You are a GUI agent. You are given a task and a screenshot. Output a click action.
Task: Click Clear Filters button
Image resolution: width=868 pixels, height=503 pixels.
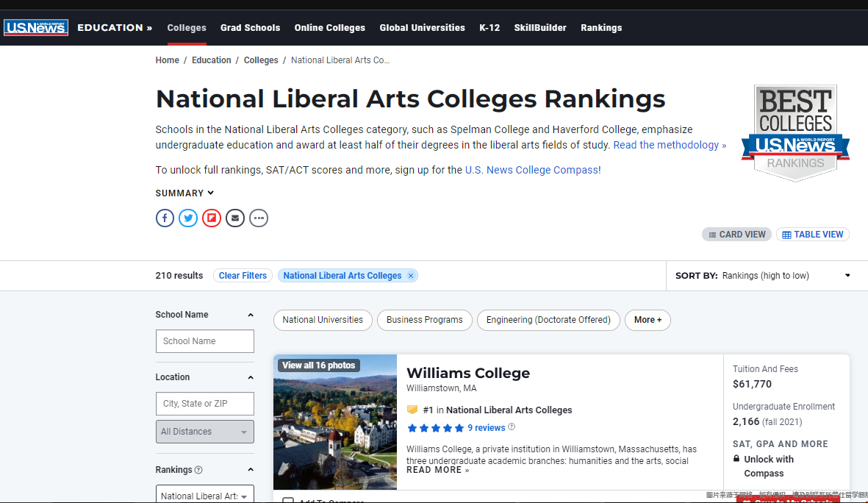[x=243, y=275]
